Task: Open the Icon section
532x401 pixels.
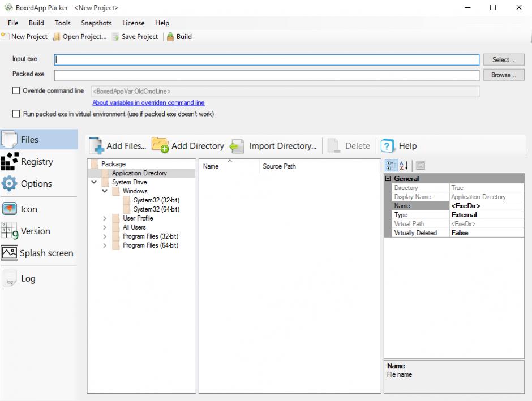Action: (20, 209)
